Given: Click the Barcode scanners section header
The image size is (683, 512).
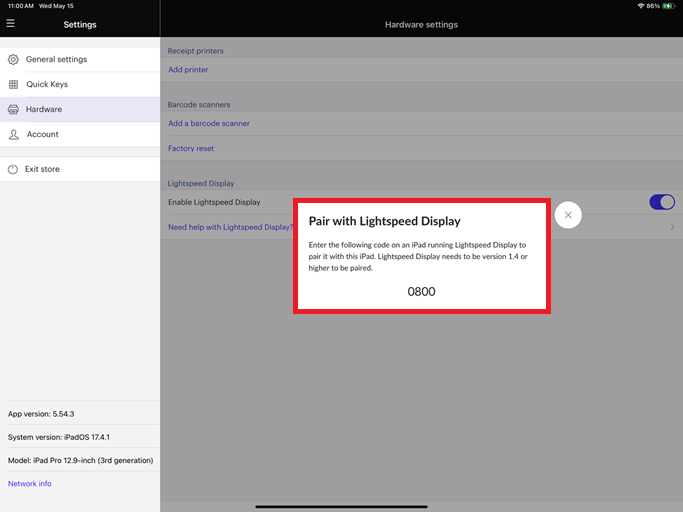Looking at the screenshot, I should tap(199, 105).
